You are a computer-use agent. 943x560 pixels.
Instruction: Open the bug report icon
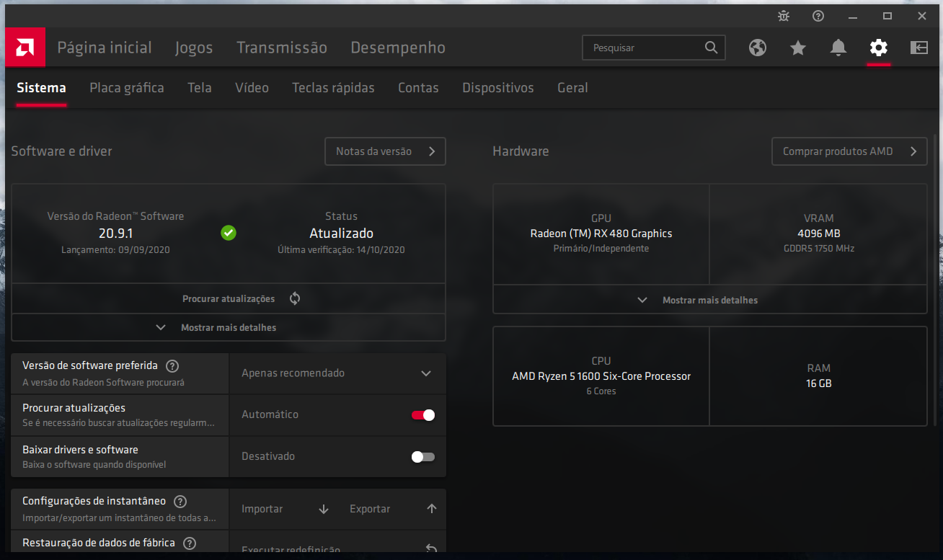pyautogui.click(x=784, y=16)
